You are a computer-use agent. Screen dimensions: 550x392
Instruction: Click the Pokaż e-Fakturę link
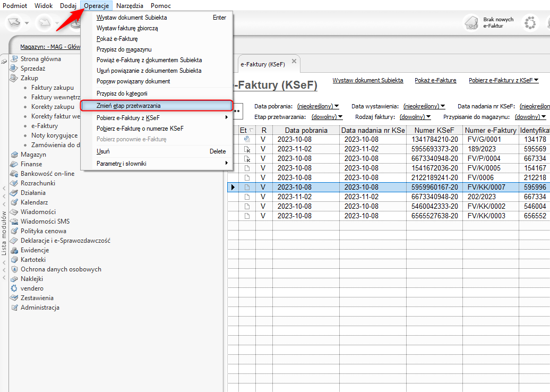435,80
